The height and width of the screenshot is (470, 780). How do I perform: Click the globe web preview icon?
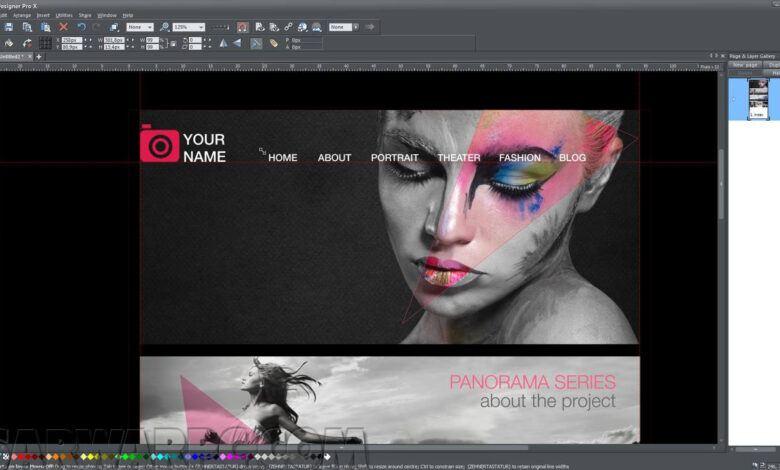(302, 27)
